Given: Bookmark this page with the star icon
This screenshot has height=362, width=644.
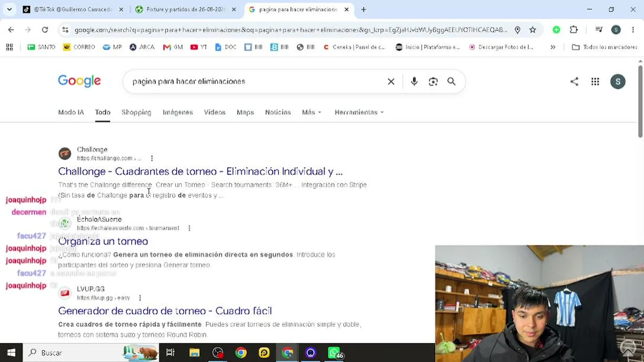Looking at the screenshot, I should tap(532, 30).
